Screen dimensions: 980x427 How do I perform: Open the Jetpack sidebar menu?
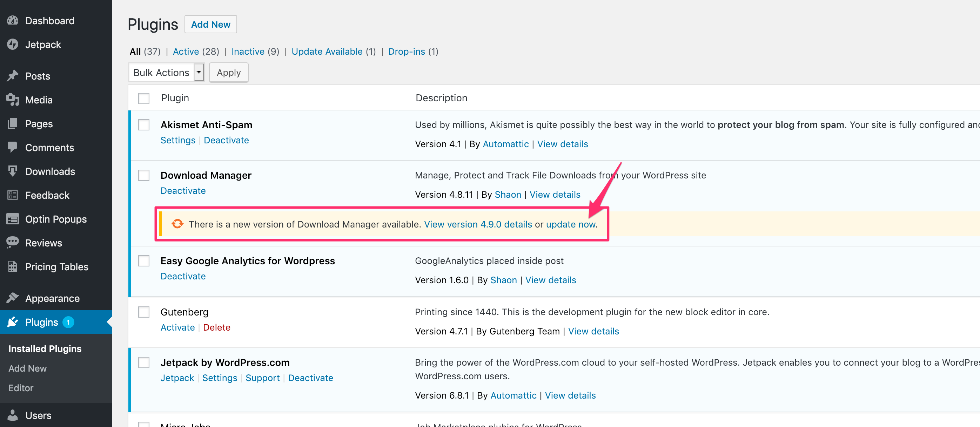tap(43, 45)
